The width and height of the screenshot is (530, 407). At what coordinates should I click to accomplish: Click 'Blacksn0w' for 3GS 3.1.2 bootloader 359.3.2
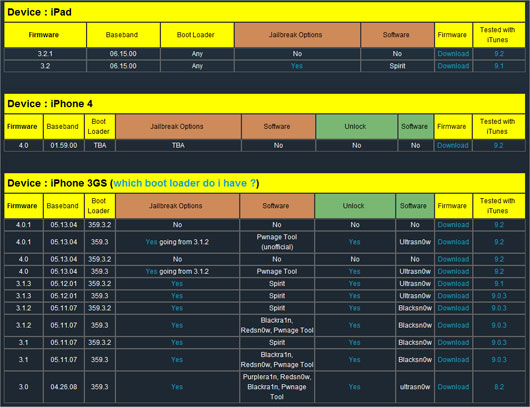415,308
